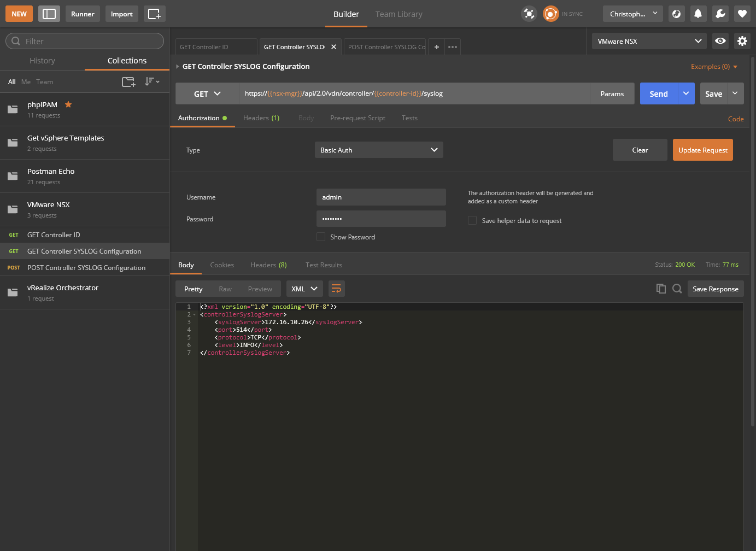Search within the response body
The width and height of the screenshot is (756, 551).
pos(677,289)
